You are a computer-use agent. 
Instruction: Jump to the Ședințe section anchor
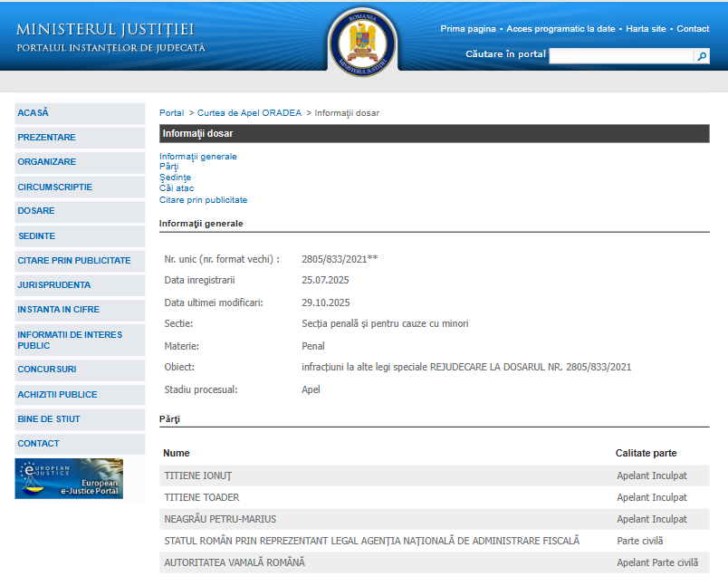click(175, 178)
